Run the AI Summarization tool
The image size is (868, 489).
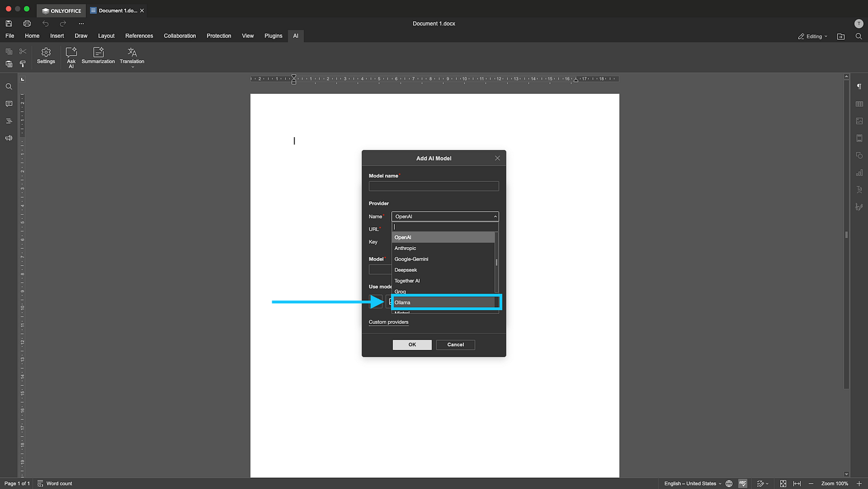coord(99,56)
